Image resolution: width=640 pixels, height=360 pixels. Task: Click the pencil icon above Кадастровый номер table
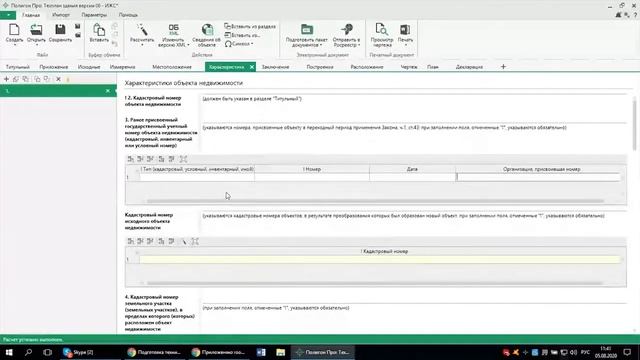point(184,241)
